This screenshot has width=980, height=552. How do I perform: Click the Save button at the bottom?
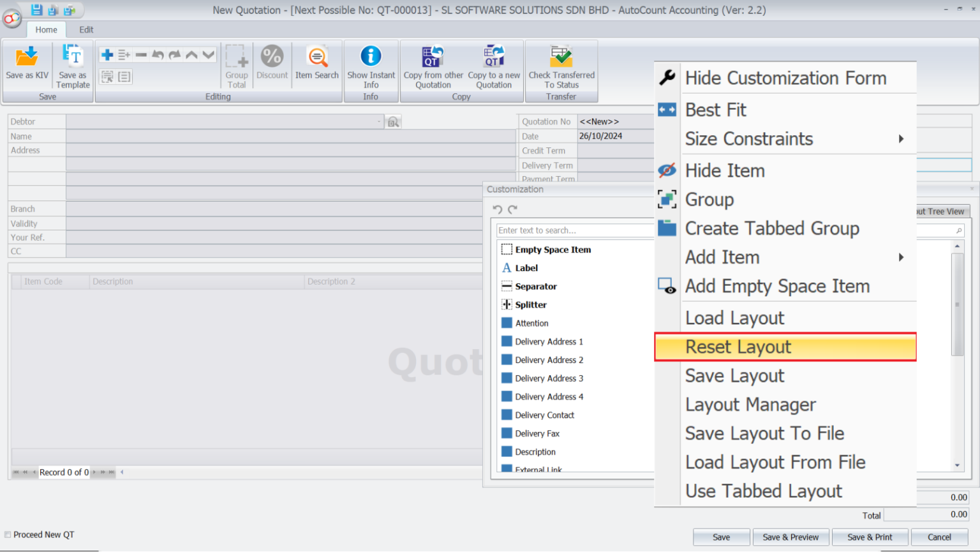pyautogui.click(x=722, y=537)
